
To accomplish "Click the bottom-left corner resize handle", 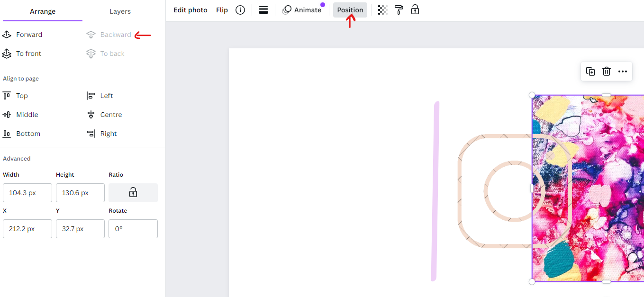I will pyautogui.click(x=532, y=282).
